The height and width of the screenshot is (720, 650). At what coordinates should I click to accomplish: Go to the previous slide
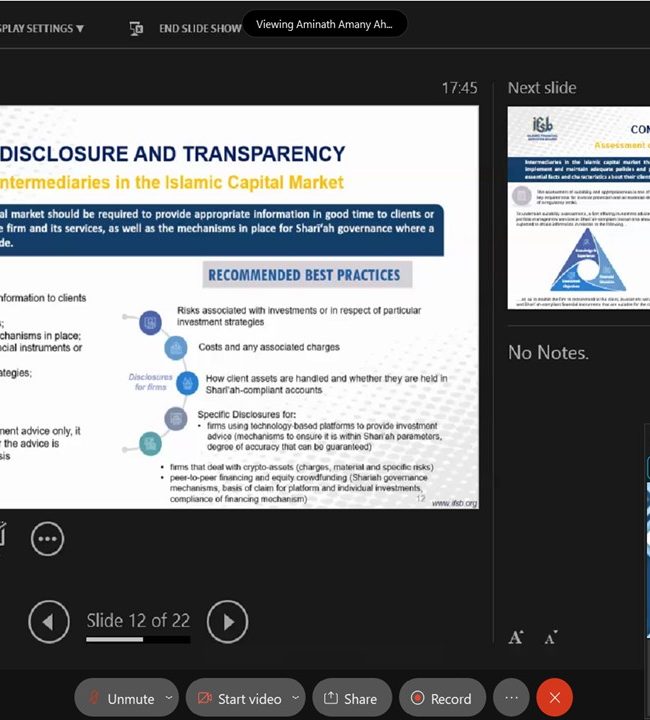49,622
